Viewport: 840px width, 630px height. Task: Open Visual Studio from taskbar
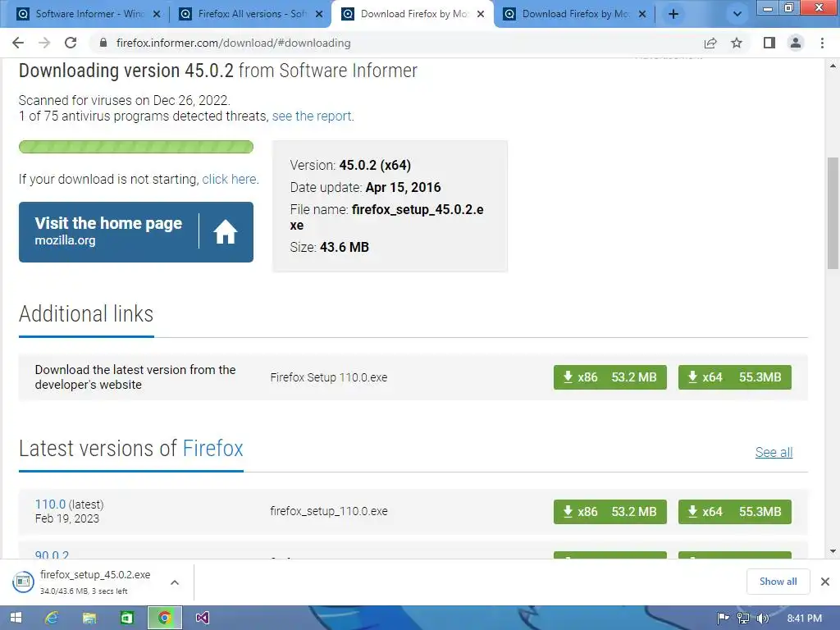coord(202,618)
